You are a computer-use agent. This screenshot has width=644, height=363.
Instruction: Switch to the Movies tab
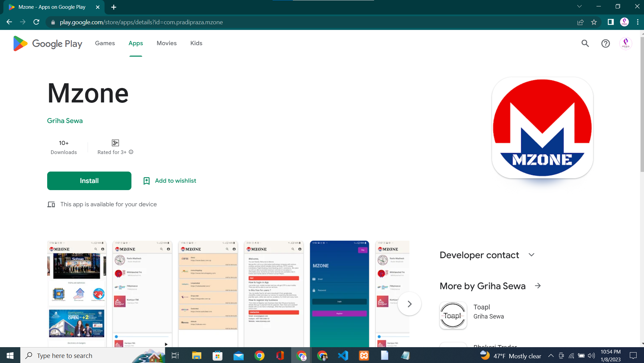(166, 43)
